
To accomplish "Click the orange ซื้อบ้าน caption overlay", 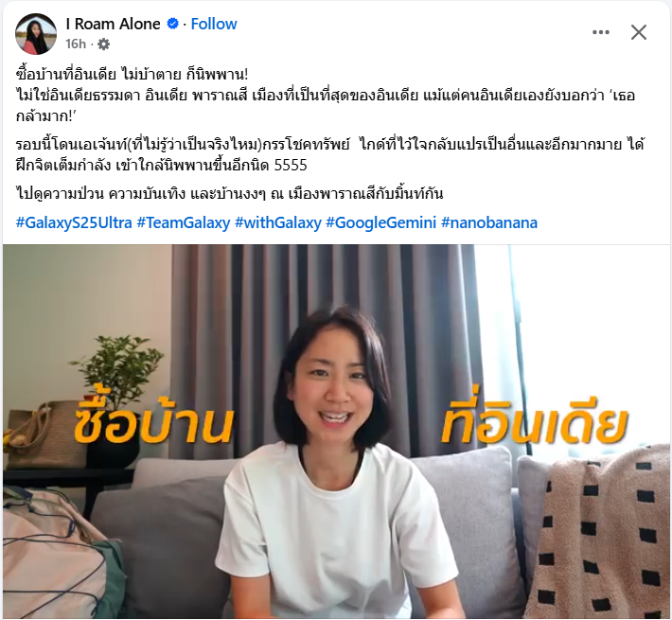I will pyautogui.click(x=154, y=421).
